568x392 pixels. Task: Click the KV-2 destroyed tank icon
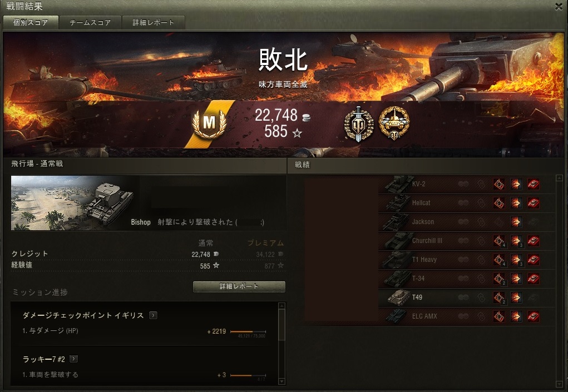533,184
